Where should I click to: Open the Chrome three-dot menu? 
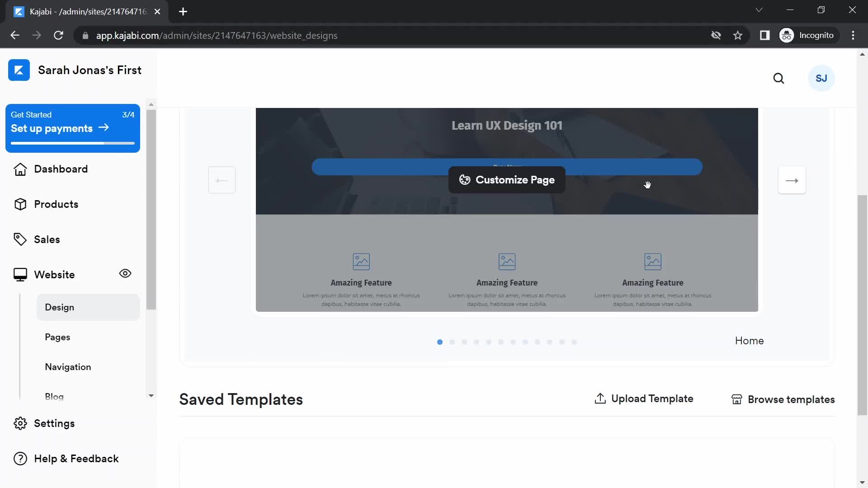tap(853, 35)
